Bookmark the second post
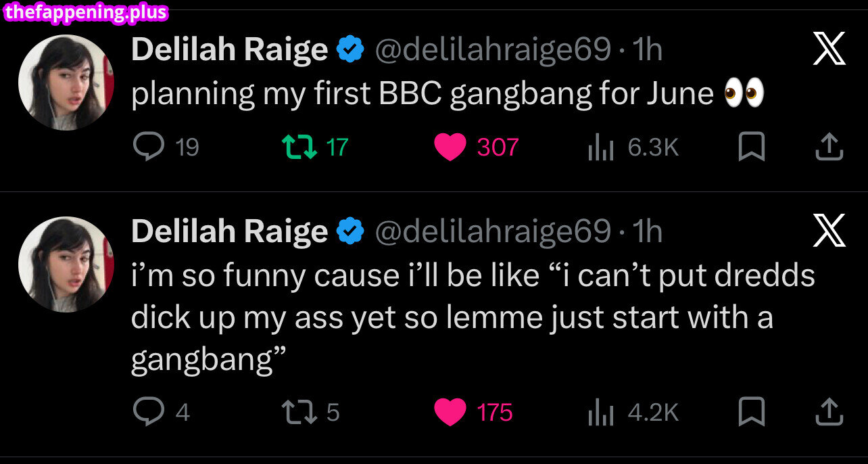 750,412
